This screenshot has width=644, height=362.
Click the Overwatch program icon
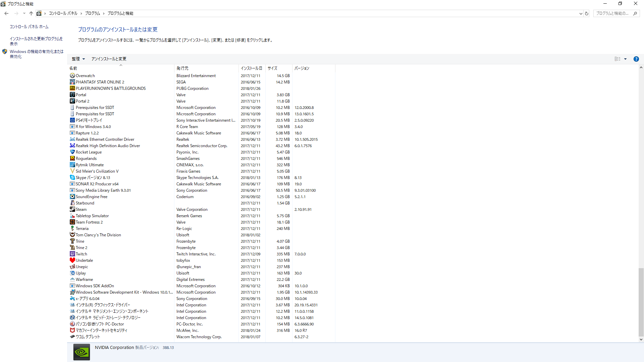pos(72,76)
